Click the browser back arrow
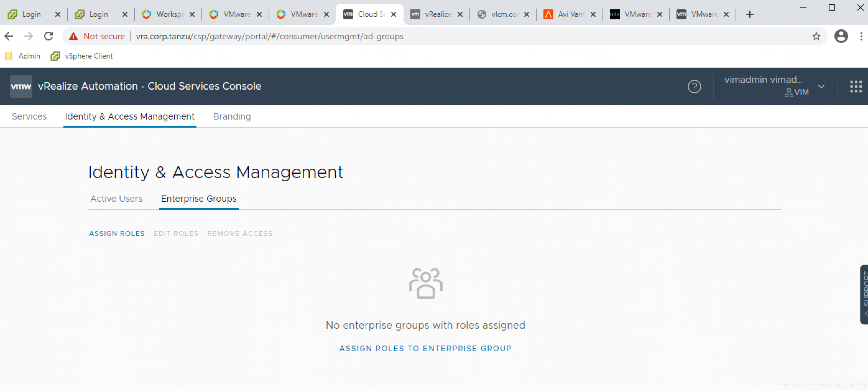Screen dimensions: 868x391 (x=9, y=36)
